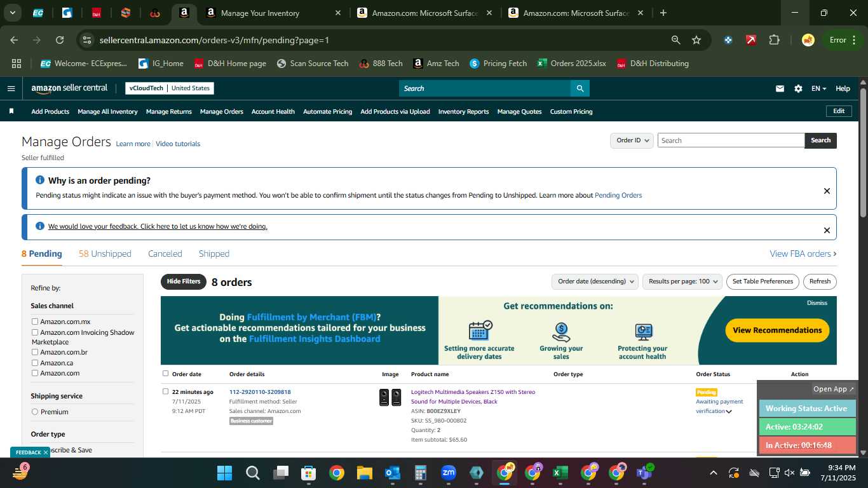Open the taskbar search icon

click(x=252, y=473)
